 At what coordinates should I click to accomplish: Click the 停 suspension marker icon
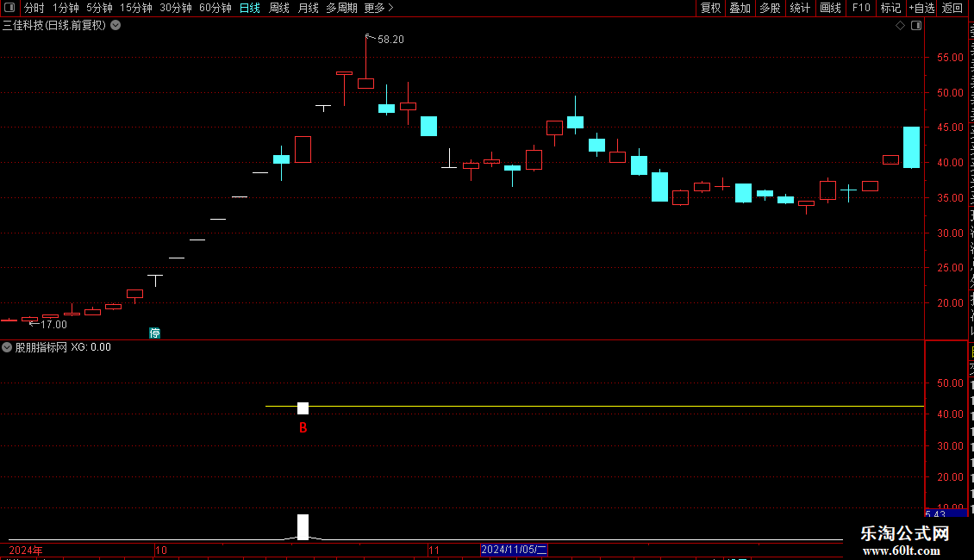(x=154, y=333)
